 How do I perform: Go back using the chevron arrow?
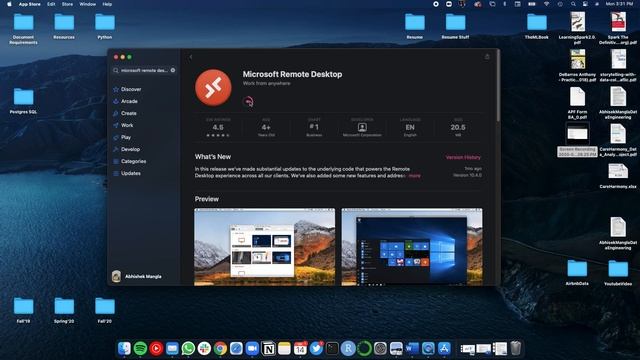coord(191,57)
